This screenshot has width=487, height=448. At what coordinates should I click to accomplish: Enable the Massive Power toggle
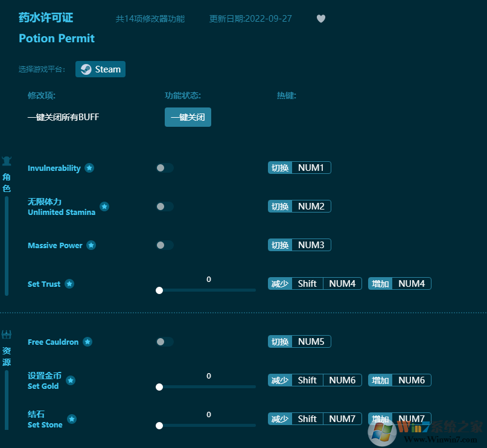pos(164,245)
